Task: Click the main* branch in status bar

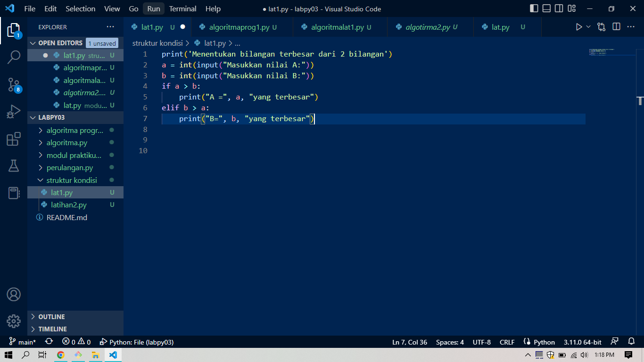Action: [x=22, y=342]
